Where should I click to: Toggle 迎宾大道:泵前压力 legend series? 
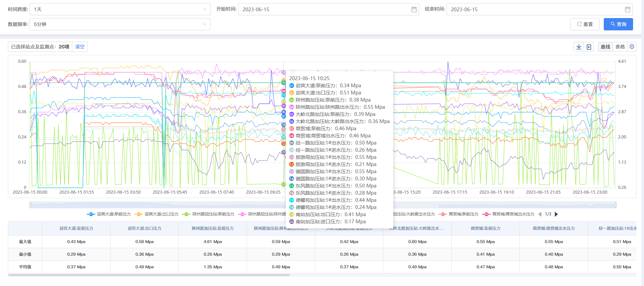tap(109, 214)
